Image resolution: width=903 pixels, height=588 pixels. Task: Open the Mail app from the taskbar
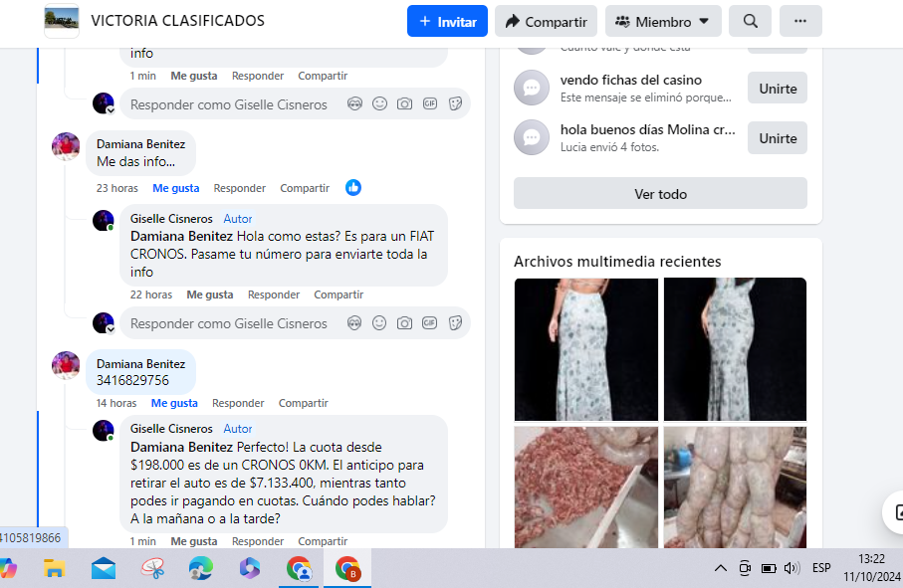point(104,568)
